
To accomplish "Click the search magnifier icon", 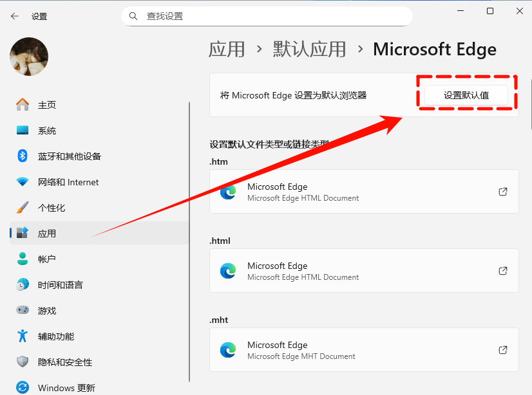I will pos(133,16).
